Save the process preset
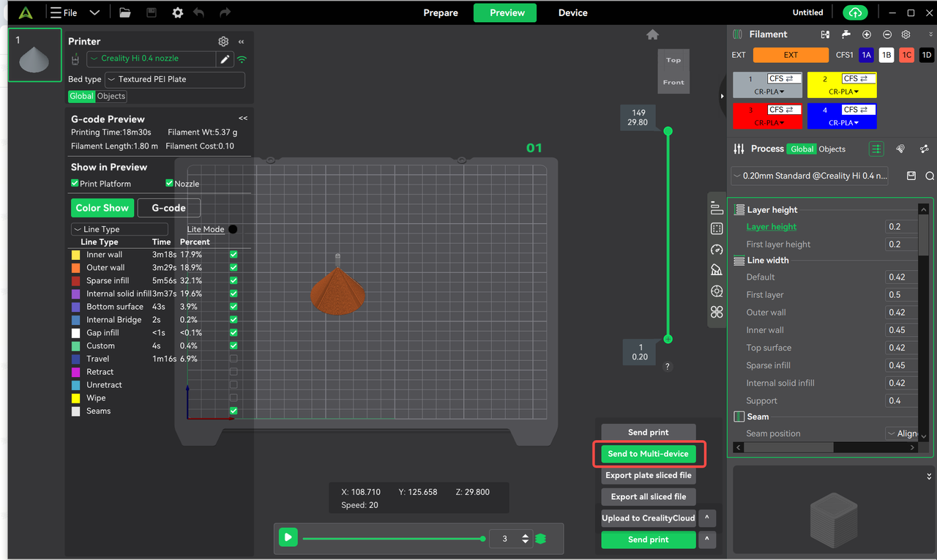Viewport: 937px width, 560px height. pyautogui.click(x=911, y=176)
